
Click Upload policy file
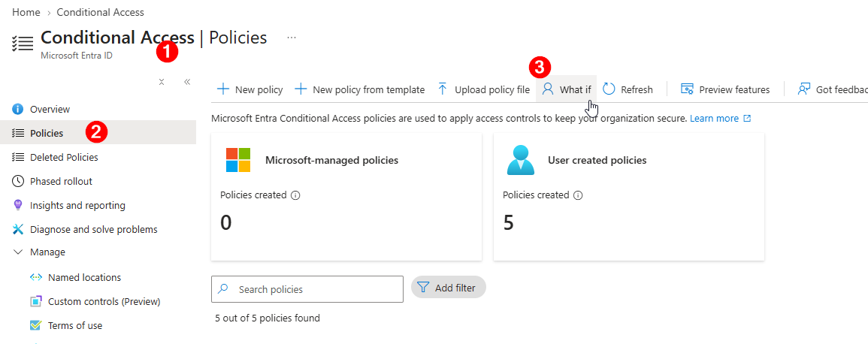click(483, 89)
